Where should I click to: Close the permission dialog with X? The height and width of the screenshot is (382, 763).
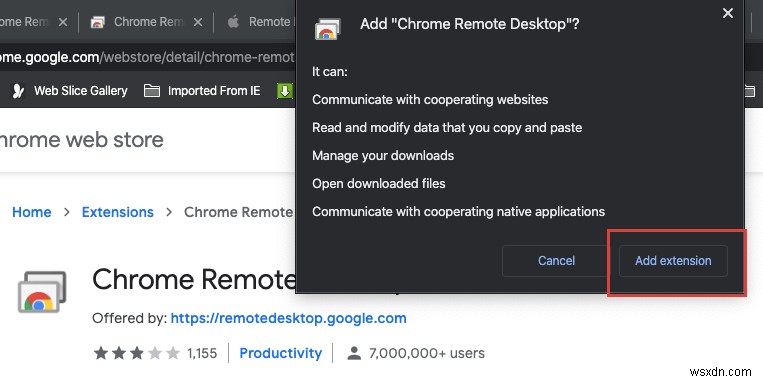727,13
